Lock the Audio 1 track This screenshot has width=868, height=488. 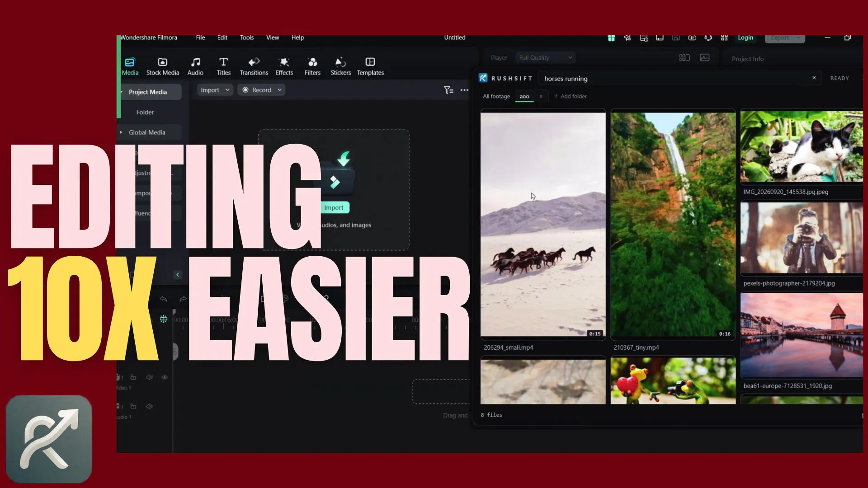coord(133,406)
